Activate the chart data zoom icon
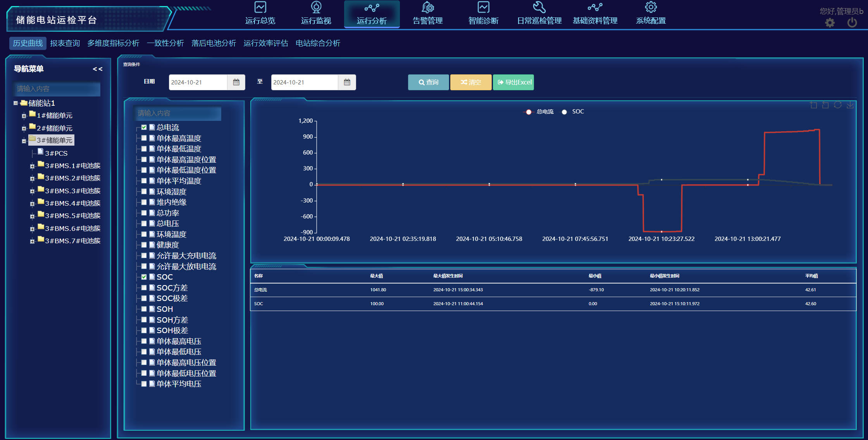This screenshot has height=440, width=868. (814, 105)
